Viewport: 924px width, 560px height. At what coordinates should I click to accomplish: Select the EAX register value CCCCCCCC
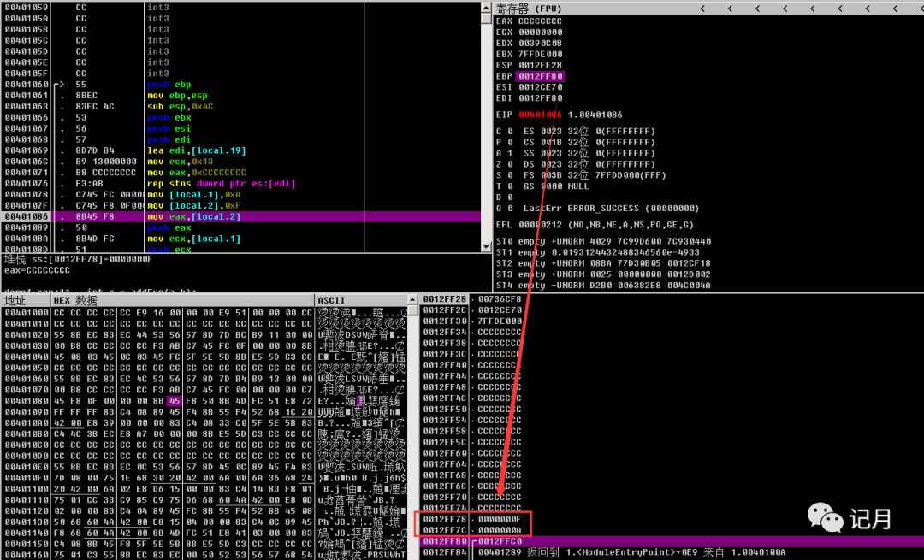point(541,21)
